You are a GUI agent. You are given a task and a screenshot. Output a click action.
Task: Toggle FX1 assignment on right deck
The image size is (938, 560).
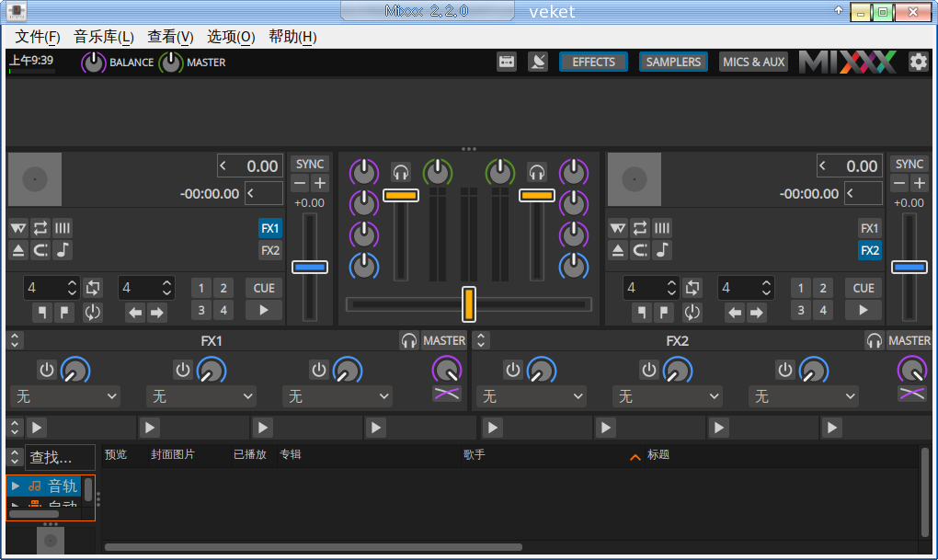(x=869, y=228)
